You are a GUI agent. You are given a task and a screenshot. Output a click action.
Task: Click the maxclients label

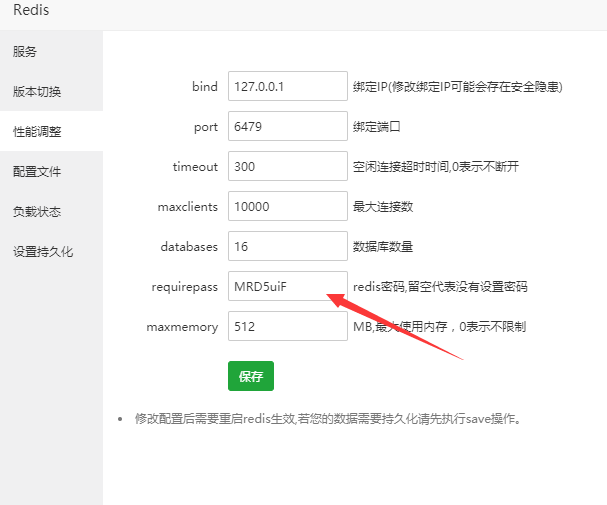[188, 207]
